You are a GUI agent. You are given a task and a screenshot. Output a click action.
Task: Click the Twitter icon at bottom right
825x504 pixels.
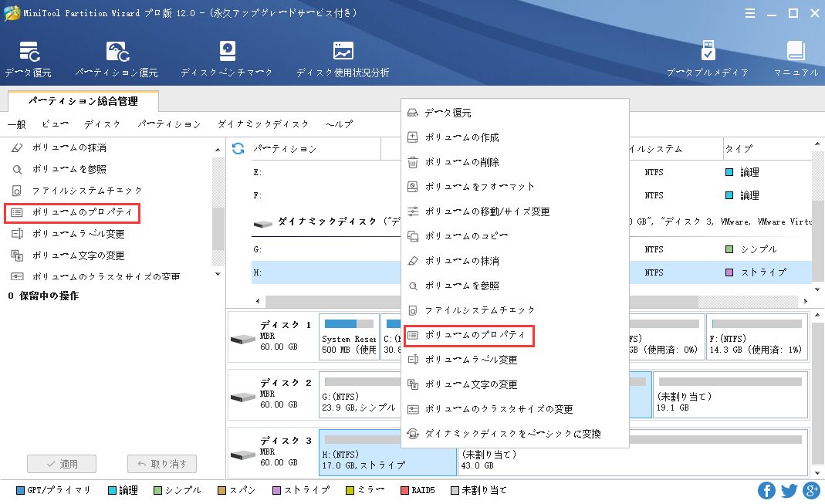point(789,490)
